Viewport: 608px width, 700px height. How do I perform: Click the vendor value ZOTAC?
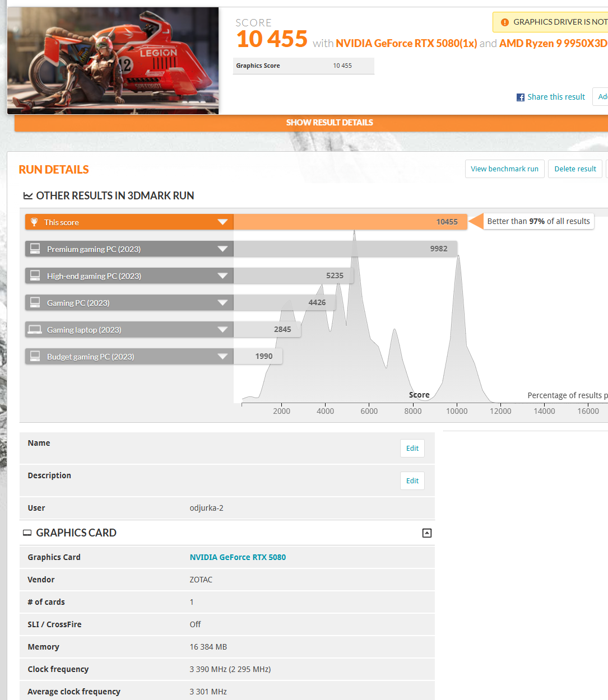coord(201,580)
